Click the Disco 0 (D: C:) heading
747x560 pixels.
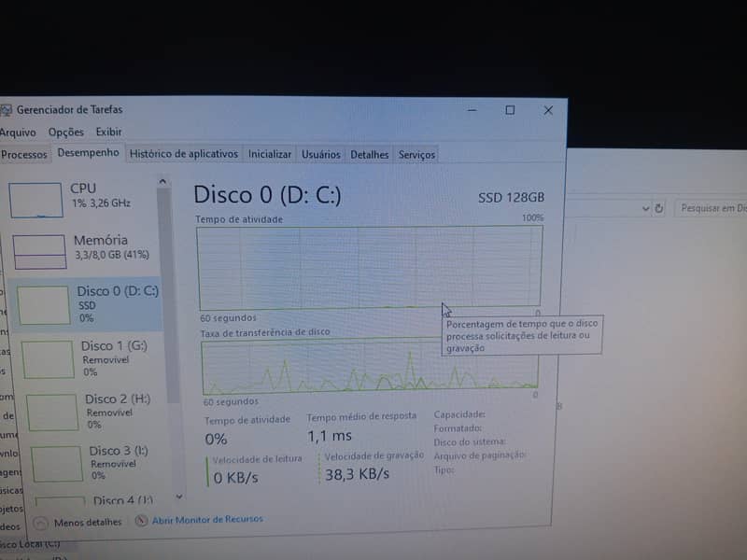267,195
